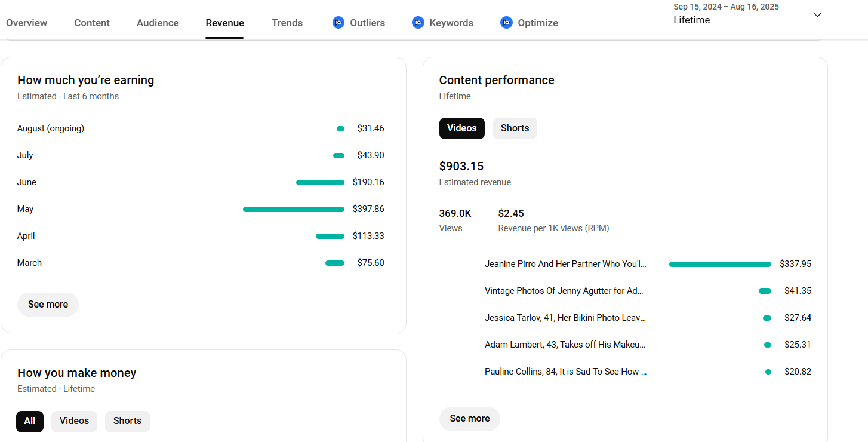Open the Trends tab
868x442 pixels.
tap(287, 23)
